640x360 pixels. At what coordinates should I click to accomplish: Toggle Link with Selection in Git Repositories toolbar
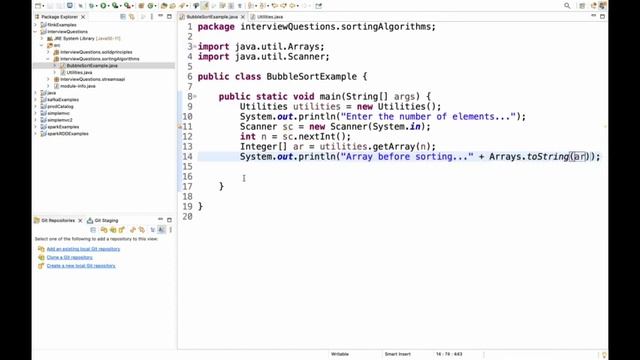tap(142, 230)
